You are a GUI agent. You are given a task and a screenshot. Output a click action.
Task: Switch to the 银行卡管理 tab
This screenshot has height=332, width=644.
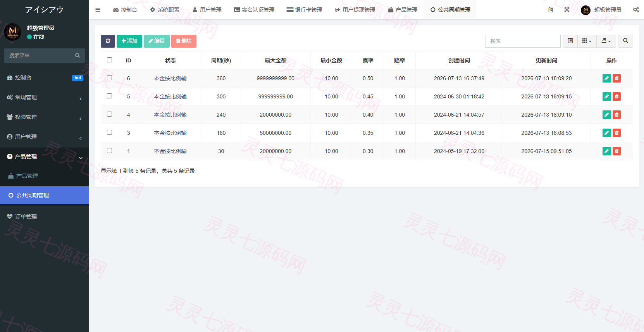pos(304,10)
